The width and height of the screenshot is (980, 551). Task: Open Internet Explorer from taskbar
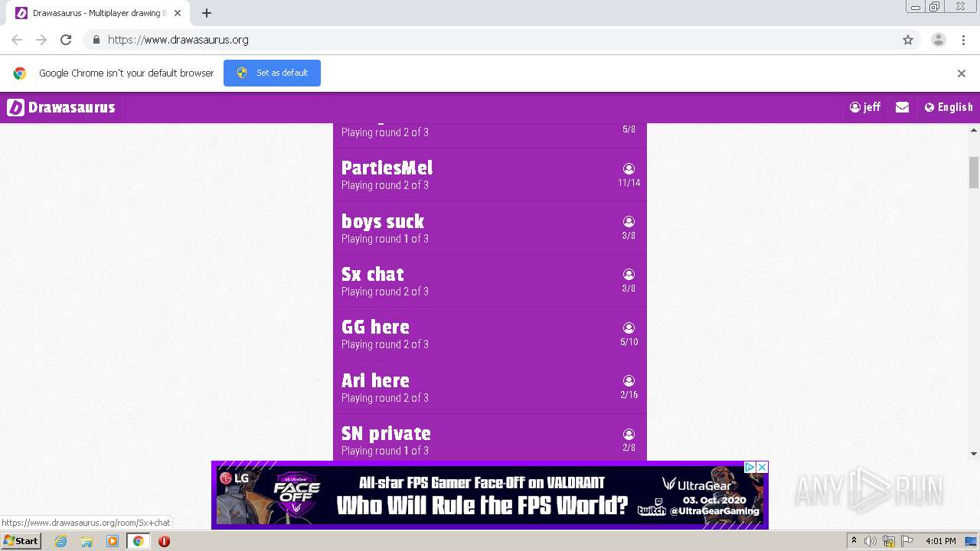click(x=60, y=541)
